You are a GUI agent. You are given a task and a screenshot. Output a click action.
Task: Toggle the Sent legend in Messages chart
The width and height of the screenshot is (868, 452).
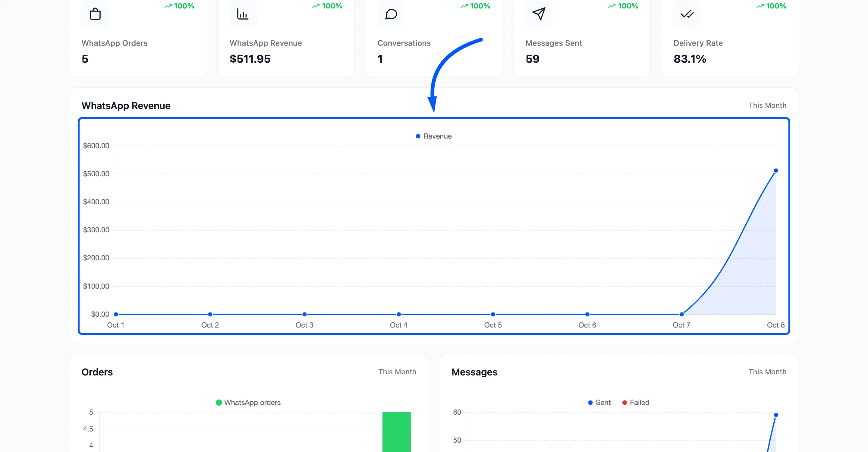pyautogui.click(x=599, y=403)
